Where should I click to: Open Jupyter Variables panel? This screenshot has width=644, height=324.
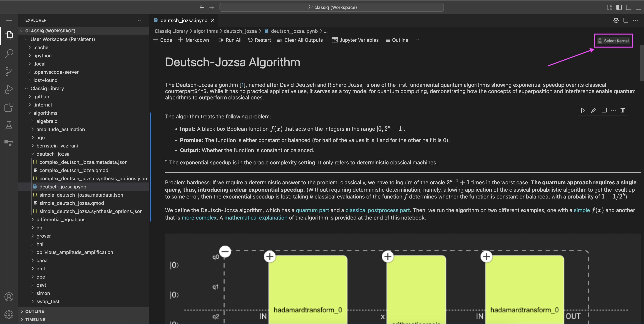click(355, 40)
